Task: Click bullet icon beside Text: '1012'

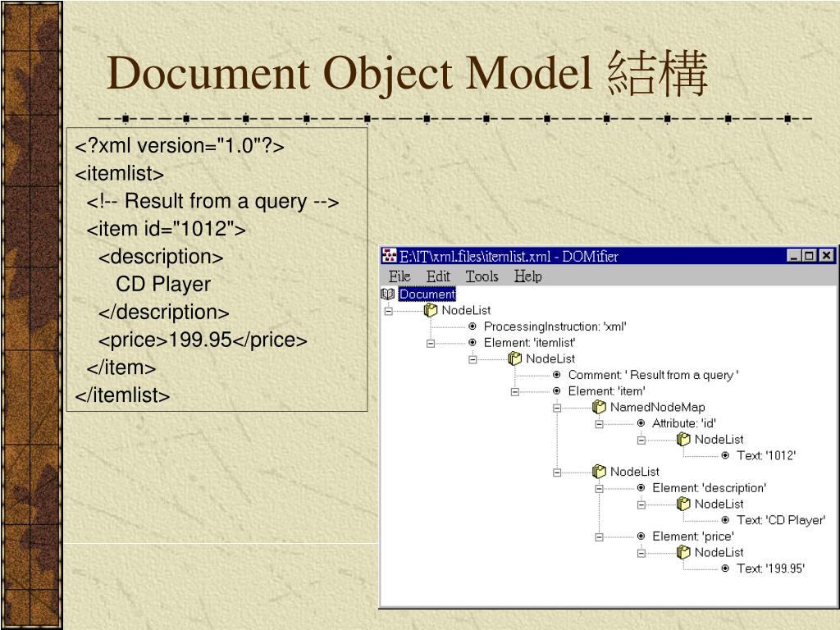Action: tap(725, 455)
